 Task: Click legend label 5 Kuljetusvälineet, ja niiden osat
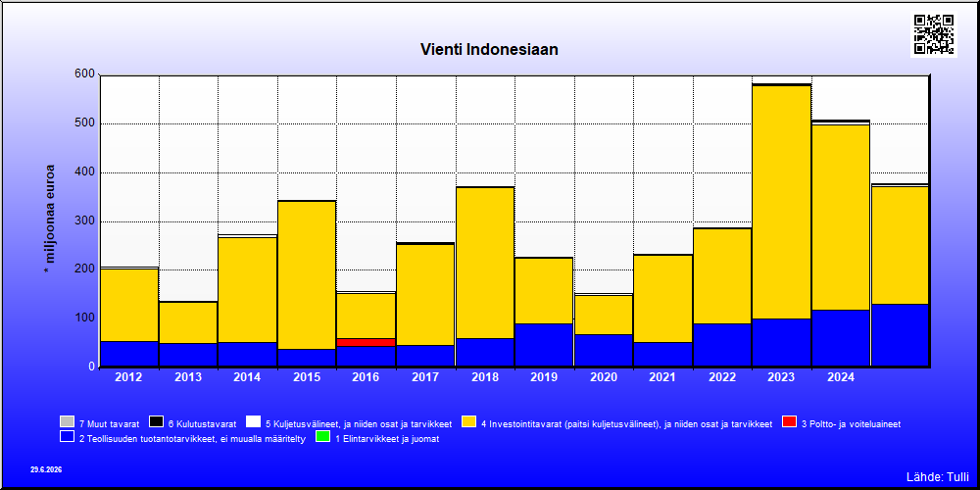pos(359,423)
